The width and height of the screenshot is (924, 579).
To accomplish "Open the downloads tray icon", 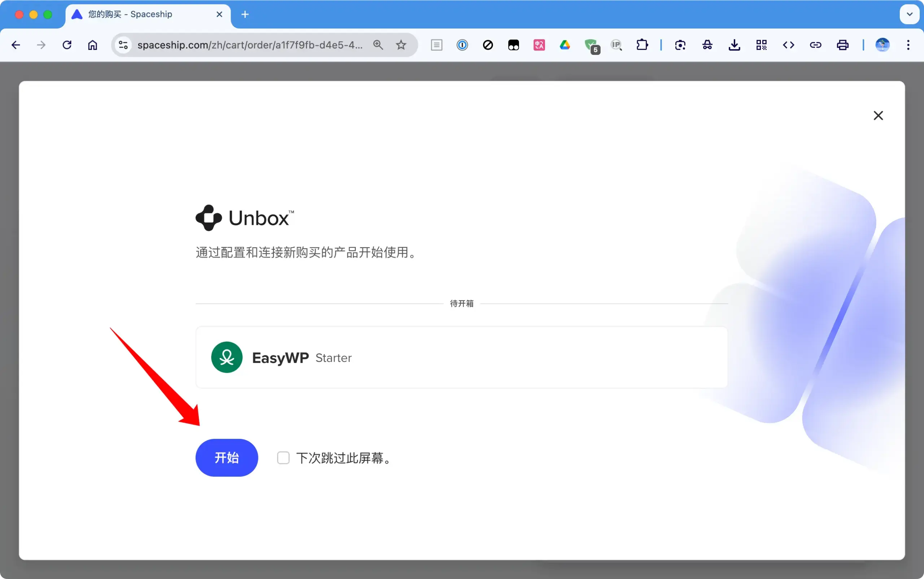I will pos(734,45).
